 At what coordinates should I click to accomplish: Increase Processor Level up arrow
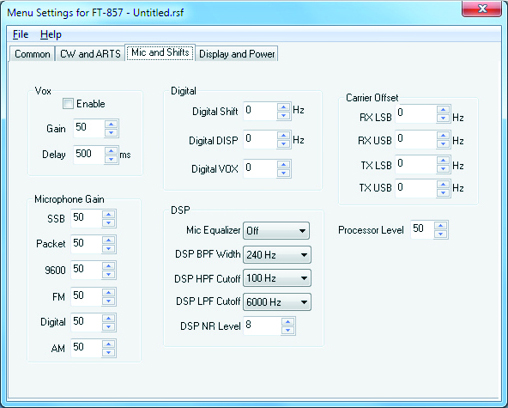441,226
